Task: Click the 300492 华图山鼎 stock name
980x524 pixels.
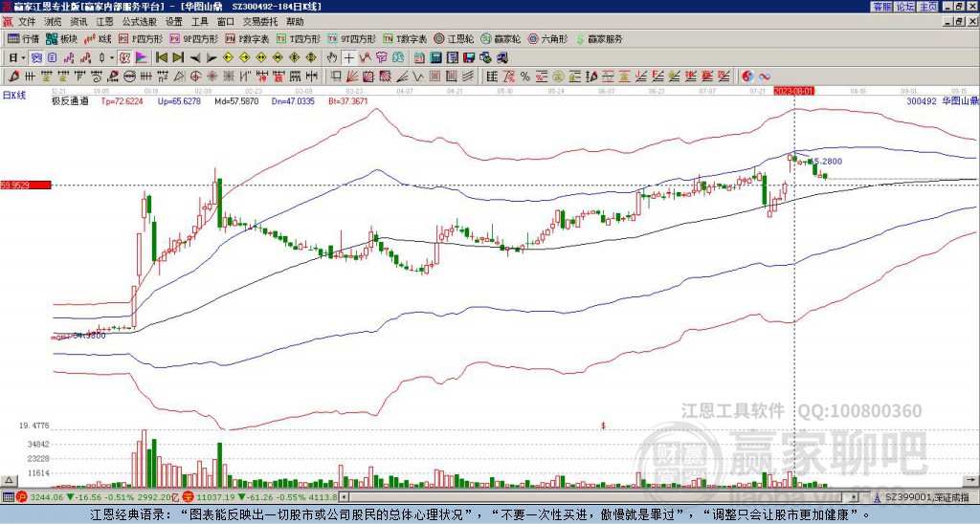Action: [942, 100]
